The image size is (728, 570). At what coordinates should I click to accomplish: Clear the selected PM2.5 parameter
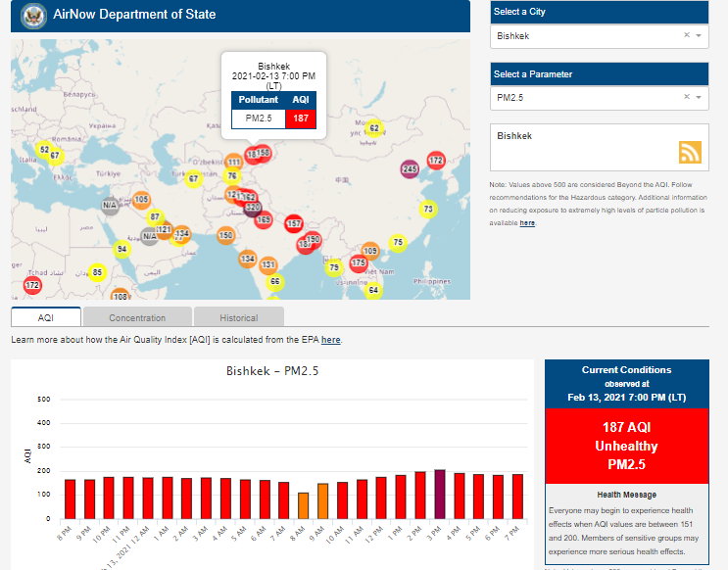[686, 98]
